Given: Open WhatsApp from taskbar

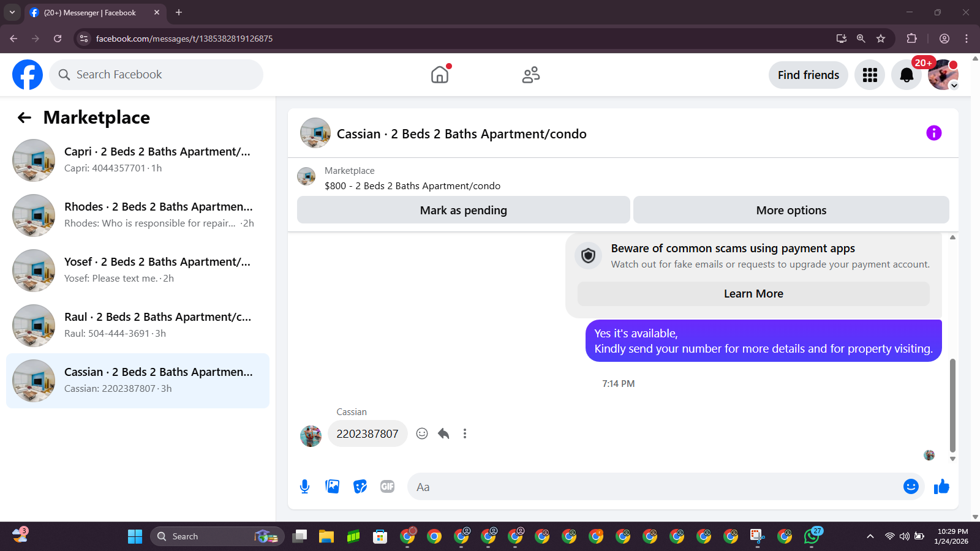Looking at the screenshot, I should click(812, 536).
